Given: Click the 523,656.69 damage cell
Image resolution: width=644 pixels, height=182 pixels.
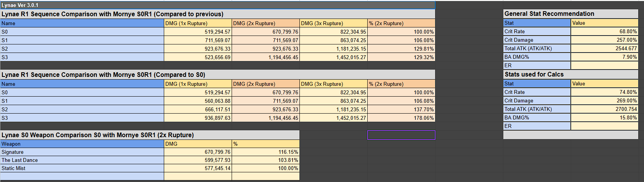Looking at the screenshot, I should coord(198,57).
